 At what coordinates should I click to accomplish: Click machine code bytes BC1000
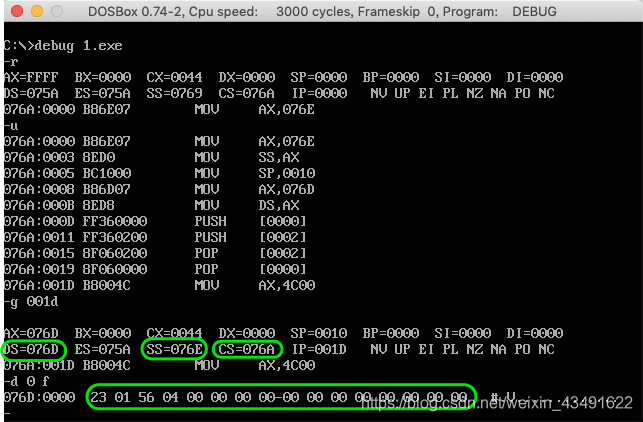[x=107, y=173]
